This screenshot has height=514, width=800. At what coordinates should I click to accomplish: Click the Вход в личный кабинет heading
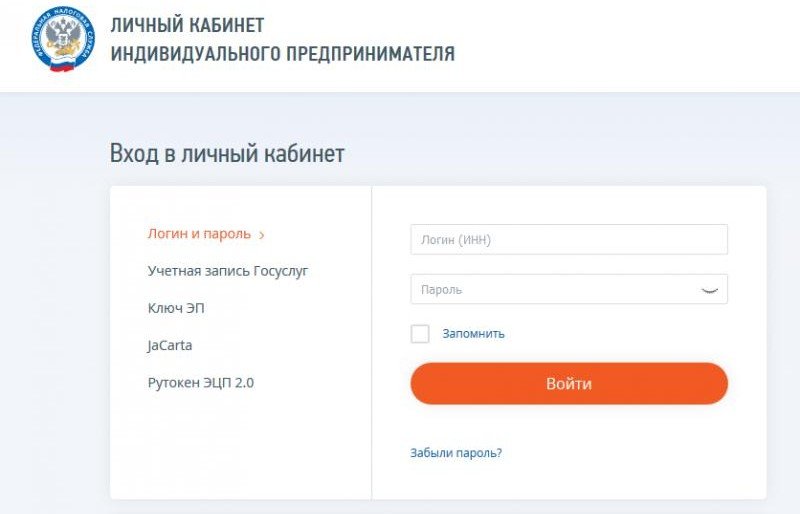[x=227, y=154]
